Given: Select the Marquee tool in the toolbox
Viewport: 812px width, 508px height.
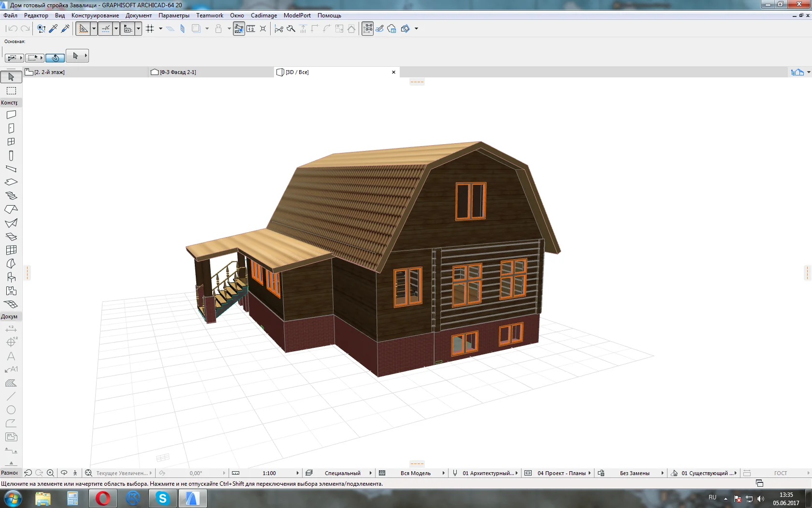Looking at the screenshot, I should (x=11, y=91).
